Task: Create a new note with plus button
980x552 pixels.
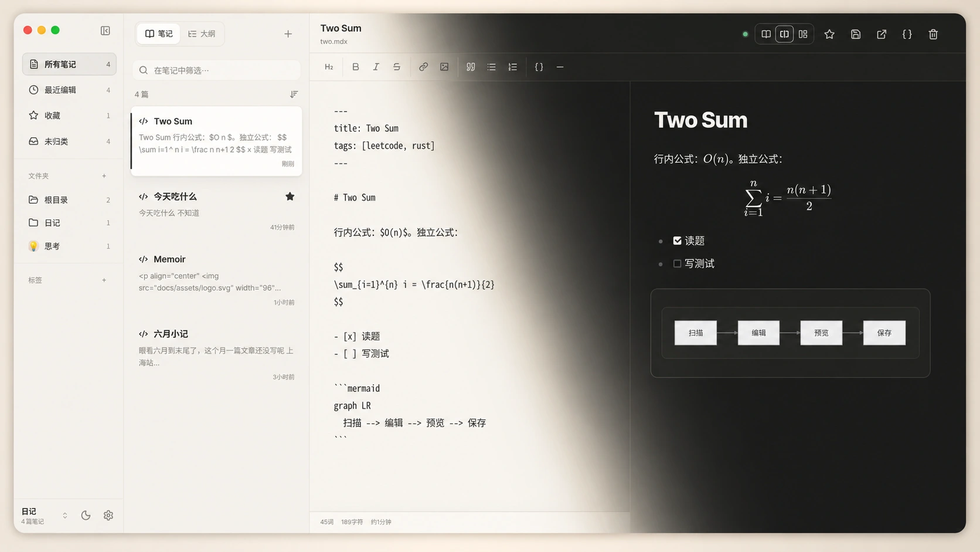Action: (x=288, y=34)
